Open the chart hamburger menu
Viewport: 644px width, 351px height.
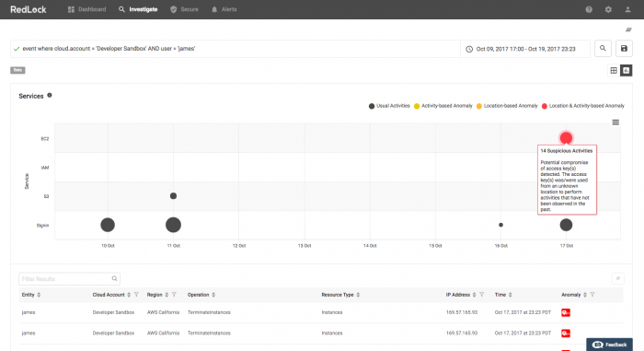point(615,123)
